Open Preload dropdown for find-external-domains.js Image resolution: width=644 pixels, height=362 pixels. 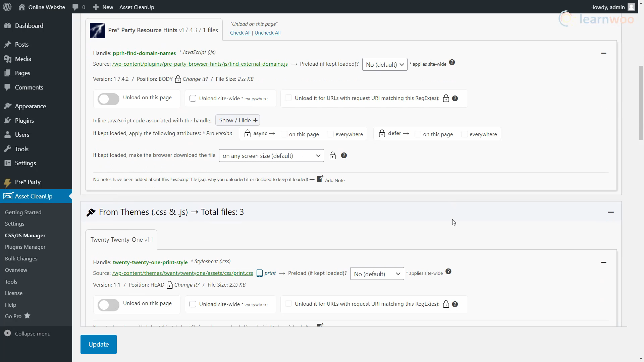click(x=385, y=64)
